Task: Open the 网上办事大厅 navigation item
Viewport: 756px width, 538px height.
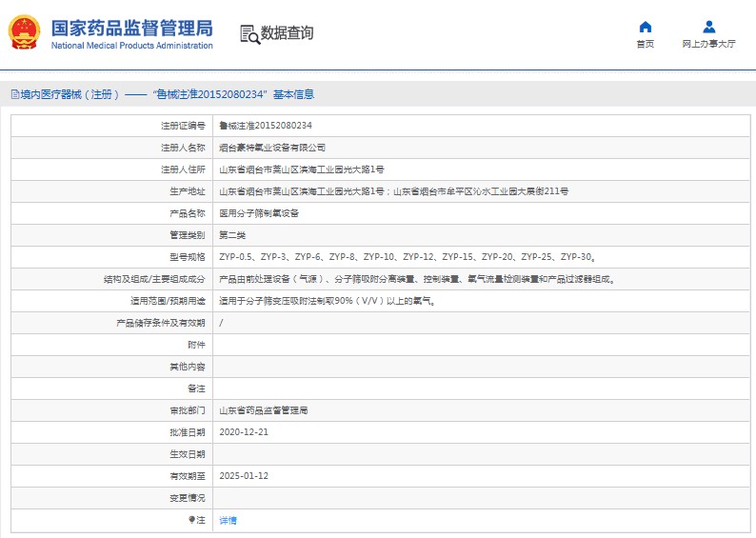Action: (x=708, y=44)
